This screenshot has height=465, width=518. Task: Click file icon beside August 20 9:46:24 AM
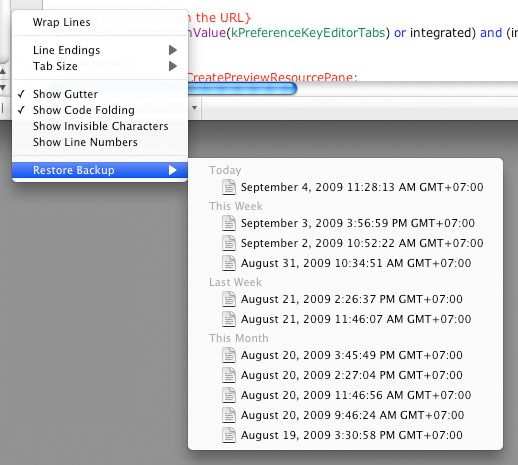click(x=229, y=415)
